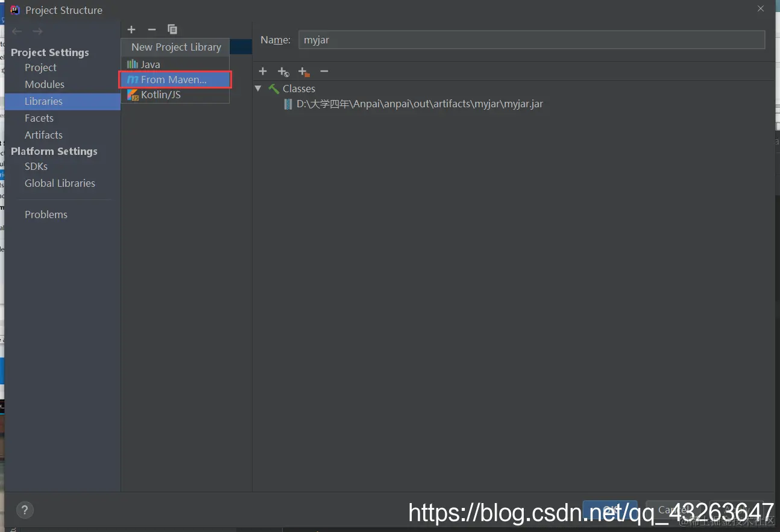Click the Maven icon in popup
This screenshot has width=780, height=532.
tap(133, 80)
